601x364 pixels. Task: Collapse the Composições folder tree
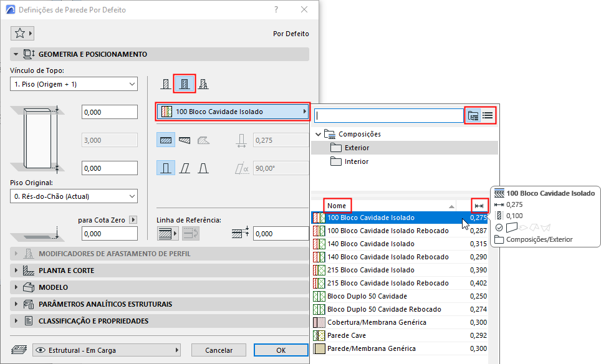pyautogui.click(x=318, y=134)
